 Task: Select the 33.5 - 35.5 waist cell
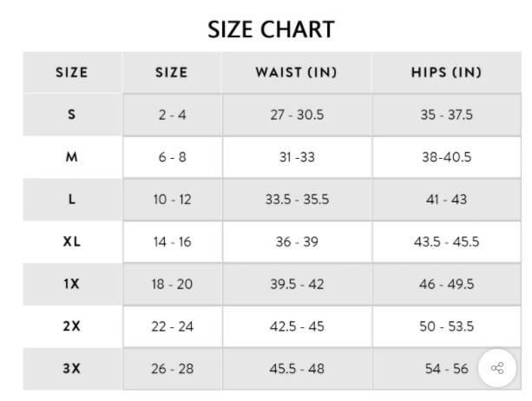[297, 200]
